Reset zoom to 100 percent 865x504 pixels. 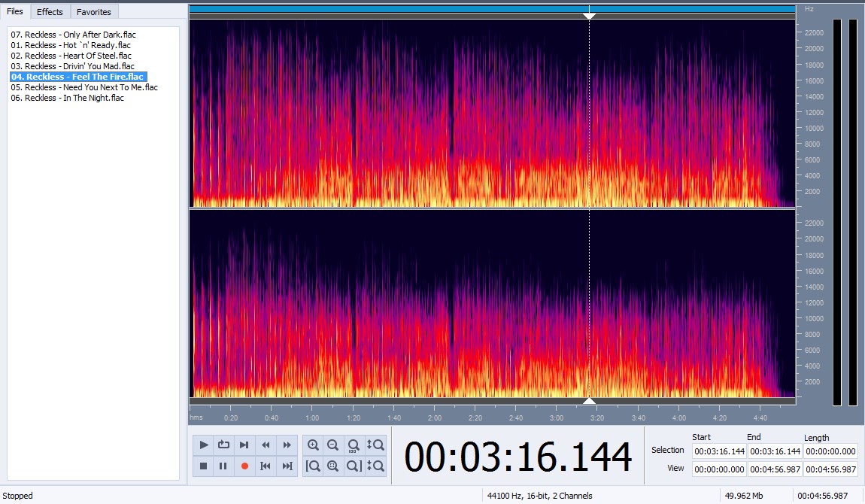354,445
